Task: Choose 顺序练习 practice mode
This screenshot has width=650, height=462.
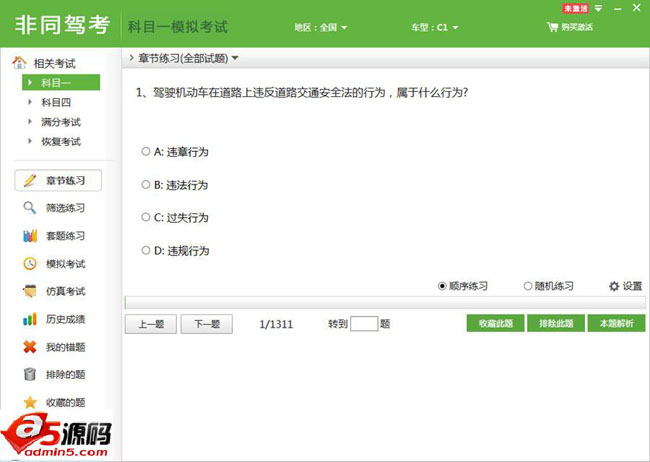Action: coord(442,286)
